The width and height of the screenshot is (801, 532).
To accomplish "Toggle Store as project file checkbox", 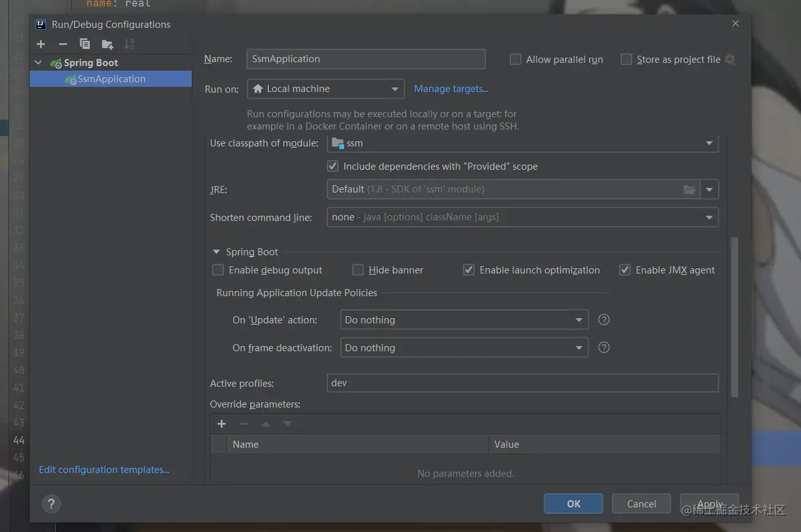I will pyautogui.click(x=626, y=60).
